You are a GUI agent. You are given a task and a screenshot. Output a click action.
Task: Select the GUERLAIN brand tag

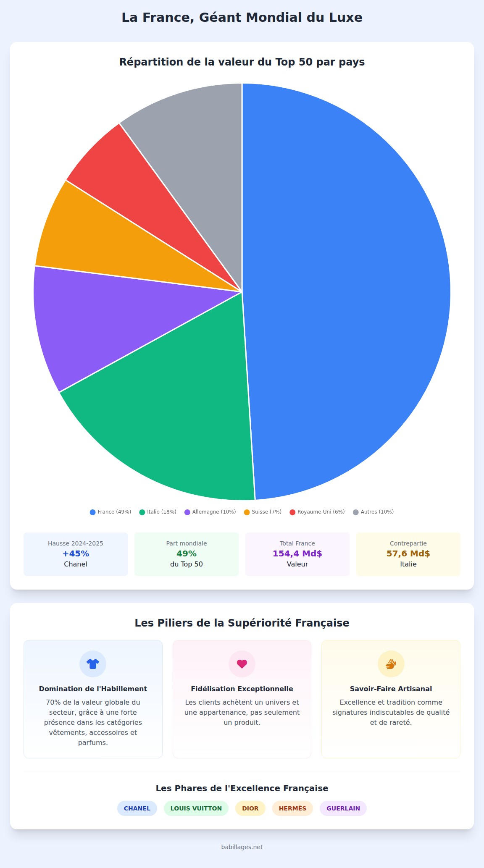tap(343, 808)
